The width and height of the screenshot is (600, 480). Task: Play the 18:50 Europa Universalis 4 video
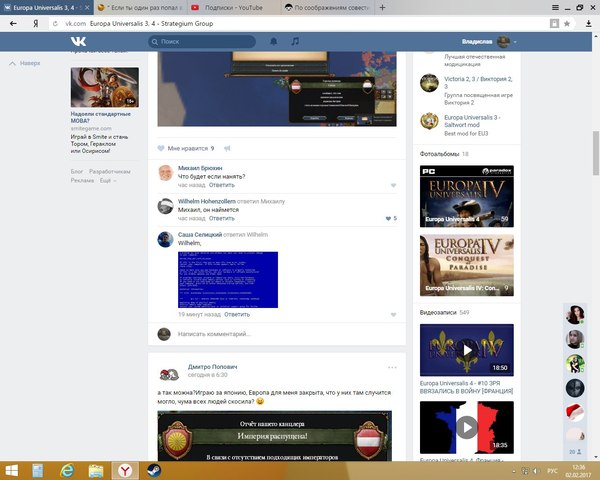(466, 350)
